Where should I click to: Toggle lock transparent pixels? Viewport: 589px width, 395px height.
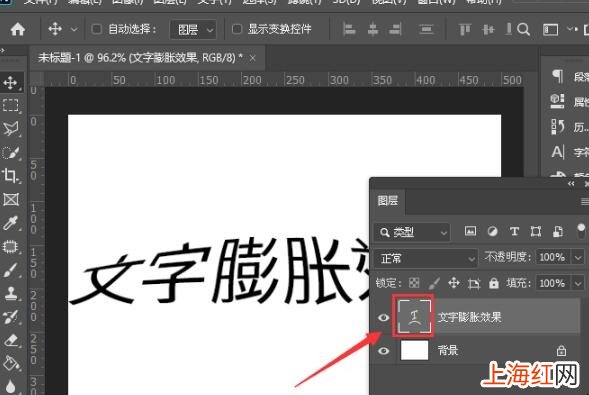click(414, 283)
